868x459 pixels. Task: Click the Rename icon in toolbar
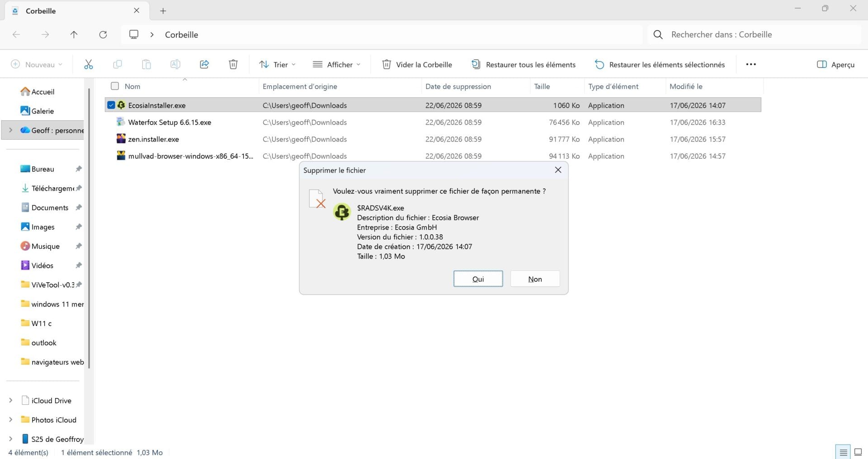pyautogui.click(x=175, y=65)
